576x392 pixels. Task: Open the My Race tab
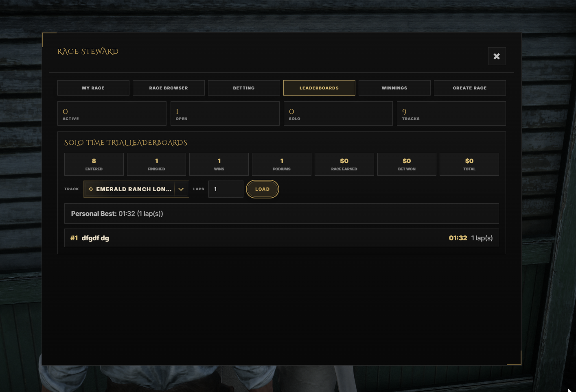tap(93, 88)
